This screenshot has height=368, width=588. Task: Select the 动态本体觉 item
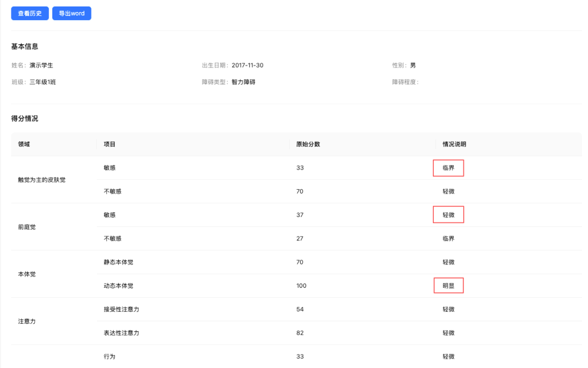pos(119,286)
